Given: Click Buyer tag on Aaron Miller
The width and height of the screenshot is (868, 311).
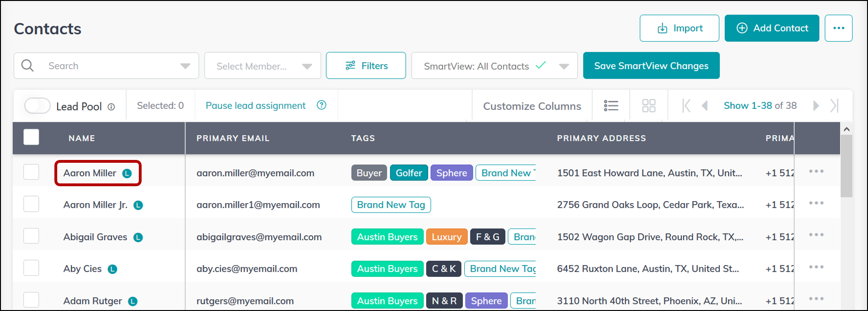Looking at the screenshot, I should point(369,173).
